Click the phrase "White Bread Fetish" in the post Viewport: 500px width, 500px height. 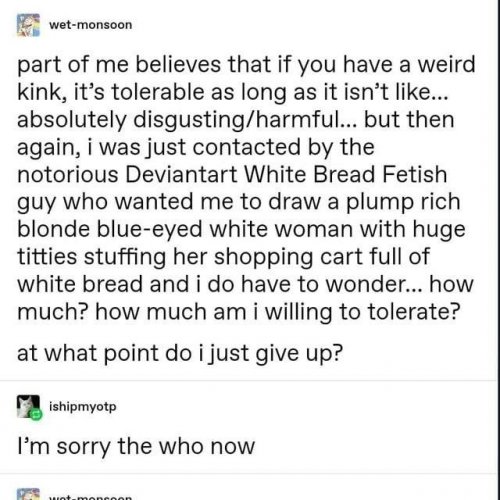(x=346, y=174)
